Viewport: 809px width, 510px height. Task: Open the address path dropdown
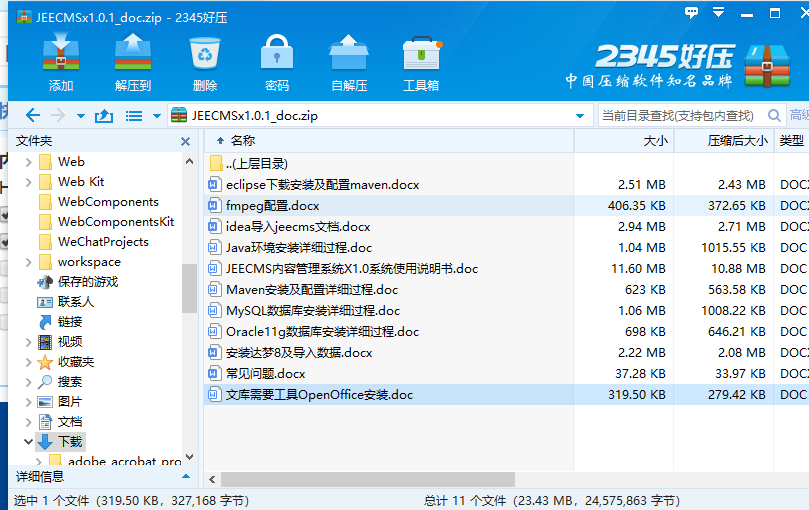[580, 116]
